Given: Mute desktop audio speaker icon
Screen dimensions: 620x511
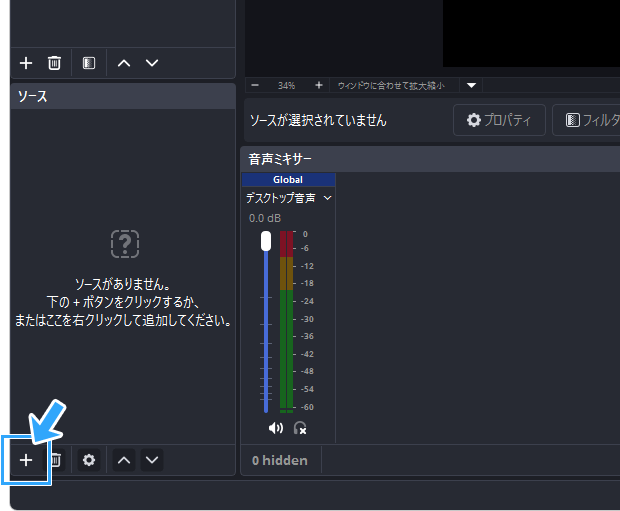Looking at the screenshot, I should point(276,428).
